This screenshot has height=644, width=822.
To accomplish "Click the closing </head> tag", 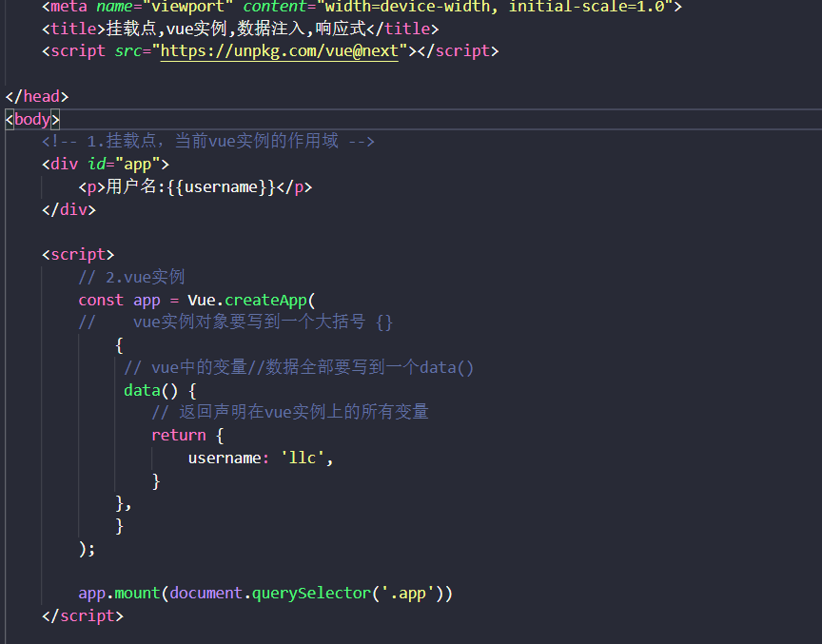I will coord(37,96).
